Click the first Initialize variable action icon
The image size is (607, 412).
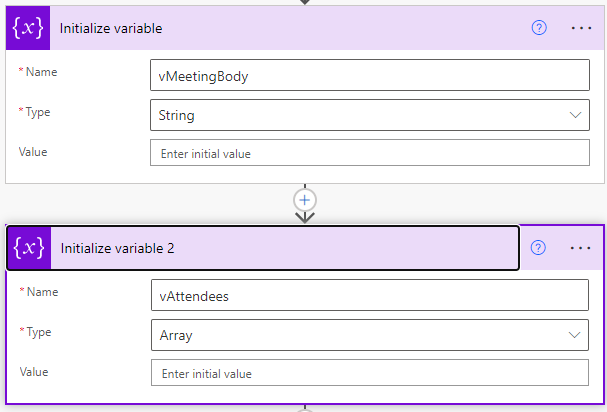click(x=28, y=28)
